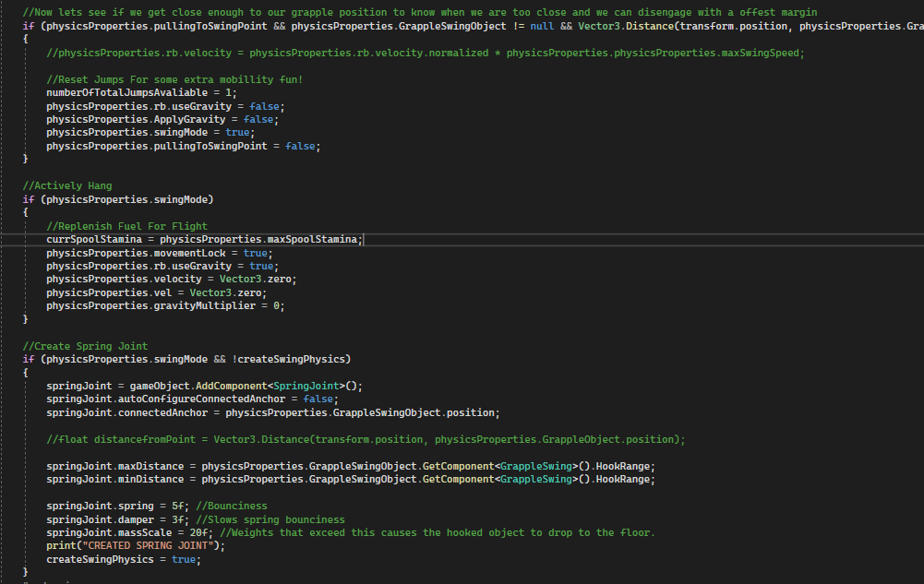Click 'AddComponent<SpringJoint>()' call
924x584 pixels.
click(x=276, y=387)
